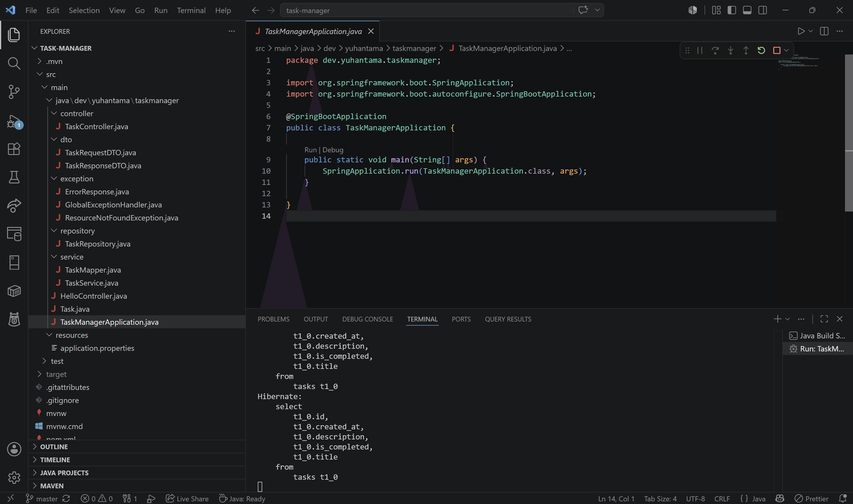Change the CRLF end of line setting
This screenshot has width=853, height=504.
pyautogui.click(x=722, y=499)
